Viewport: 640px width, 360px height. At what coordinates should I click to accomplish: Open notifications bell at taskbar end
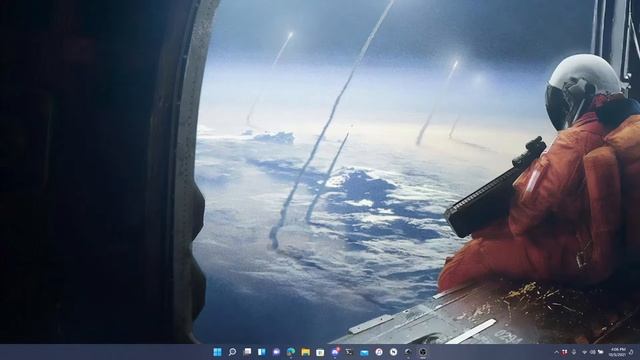coord(631,352)
